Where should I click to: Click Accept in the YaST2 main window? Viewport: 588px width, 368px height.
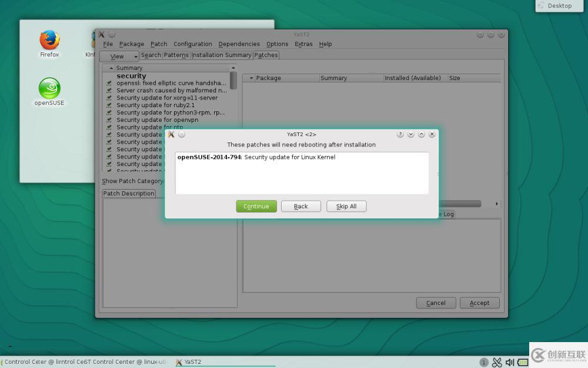click(x=479, y=303)
